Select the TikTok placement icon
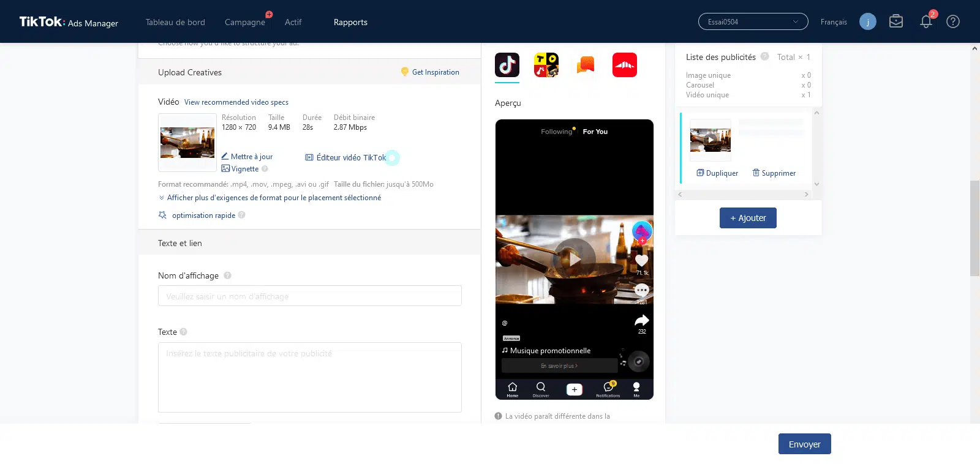 tap(507, 65)
